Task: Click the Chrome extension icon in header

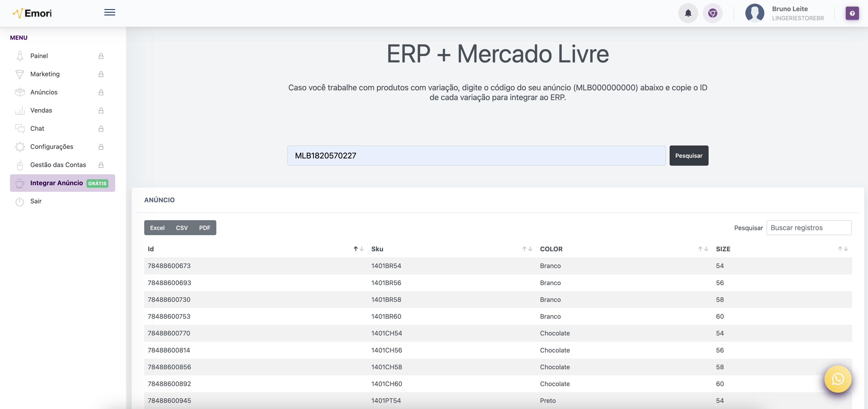Action: point(712,13)
